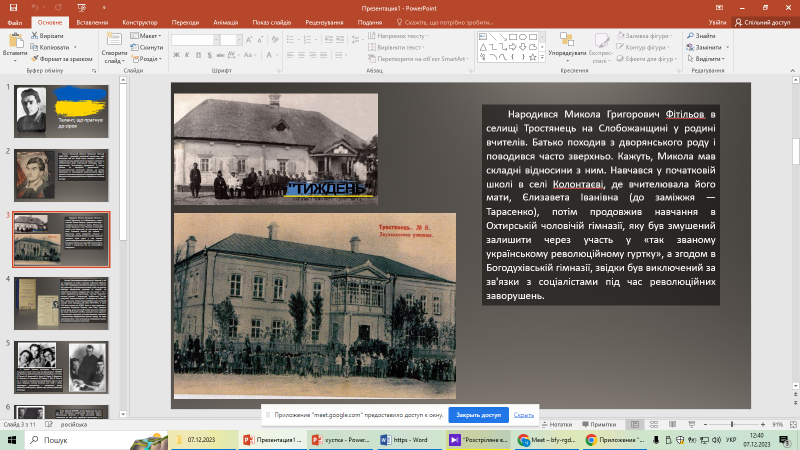Choose the oval shape in gallery

(x=523, y=37)
